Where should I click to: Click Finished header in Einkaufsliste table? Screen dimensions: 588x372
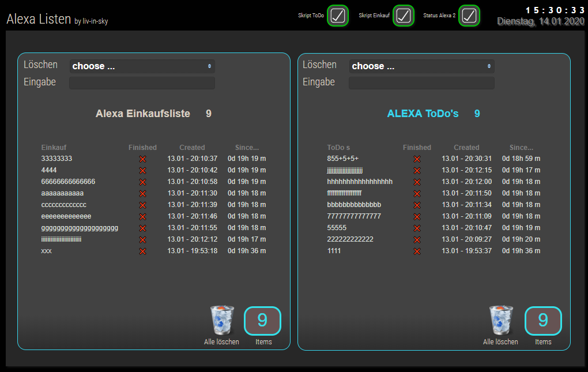142,148
